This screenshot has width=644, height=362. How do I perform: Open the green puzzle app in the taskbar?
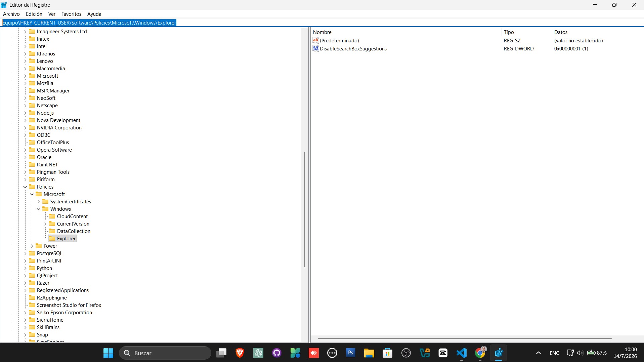point(295,353)
